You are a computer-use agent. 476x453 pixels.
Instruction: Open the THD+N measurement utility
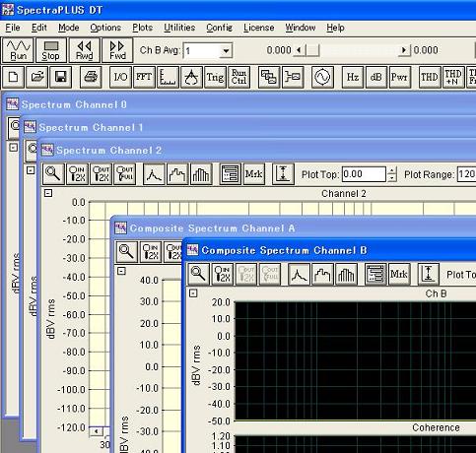pyautogui.click(x=453, y=77)
